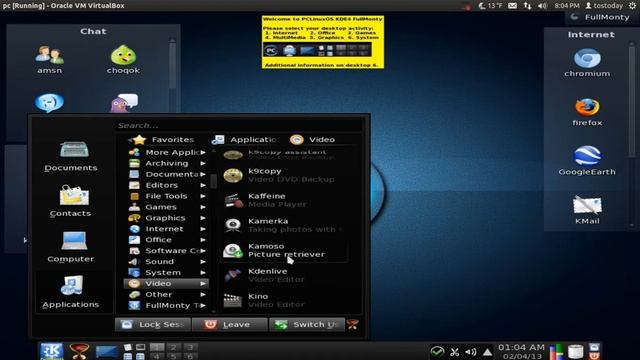Open the tostoday user menu

(604, 6)
